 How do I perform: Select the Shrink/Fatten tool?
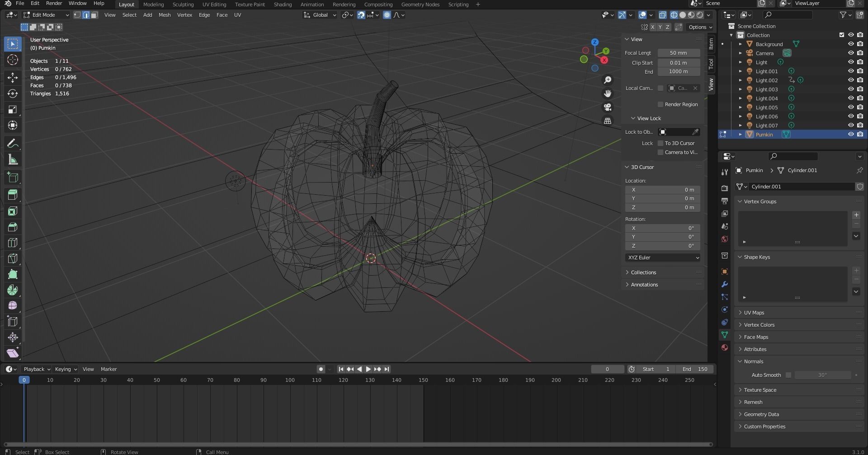[13, 338]
